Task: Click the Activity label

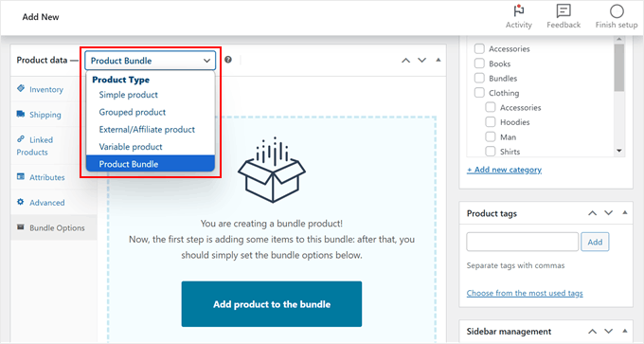Action: (x=519, y=25)
